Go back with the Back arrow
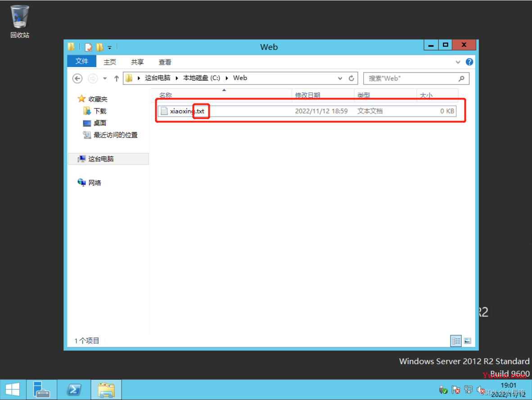Viewport: 532px width, 400px height. (77, 78)
